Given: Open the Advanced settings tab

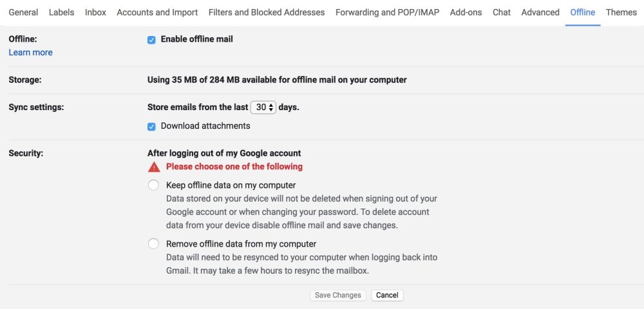Looking at the screenshot, I should [540, 12].
